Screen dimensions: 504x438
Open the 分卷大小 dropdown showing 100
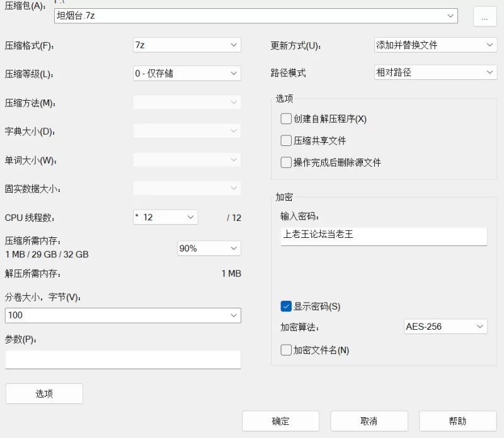coord(123,315)
